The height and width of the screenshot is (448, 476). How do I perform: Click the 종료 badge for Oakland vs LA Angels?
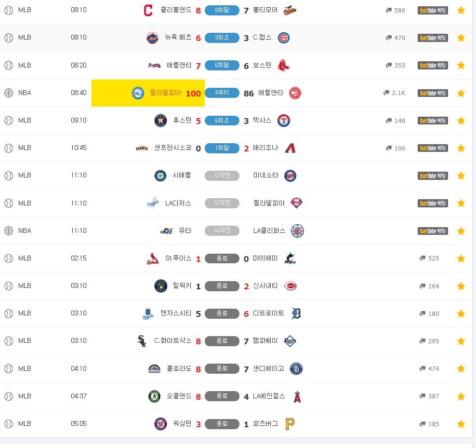pyautogui.click(x=222, y=396)
